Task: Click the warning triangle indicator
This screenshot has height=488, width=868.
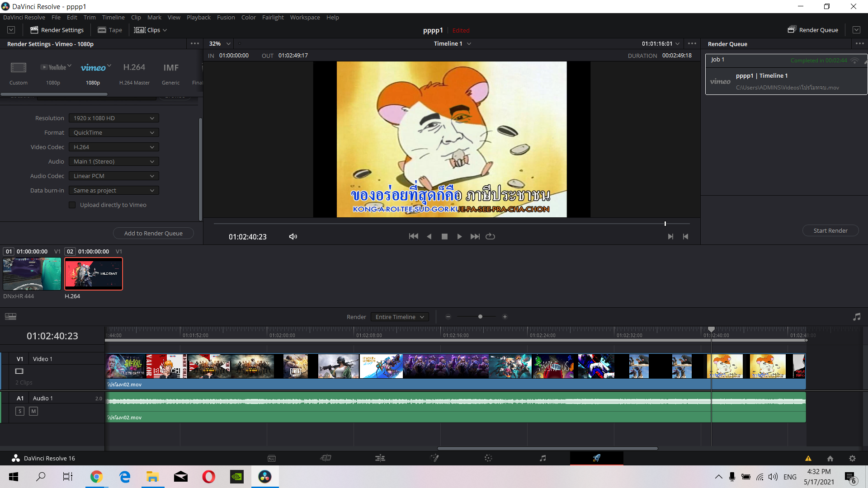Action: (x=808, y=458)
